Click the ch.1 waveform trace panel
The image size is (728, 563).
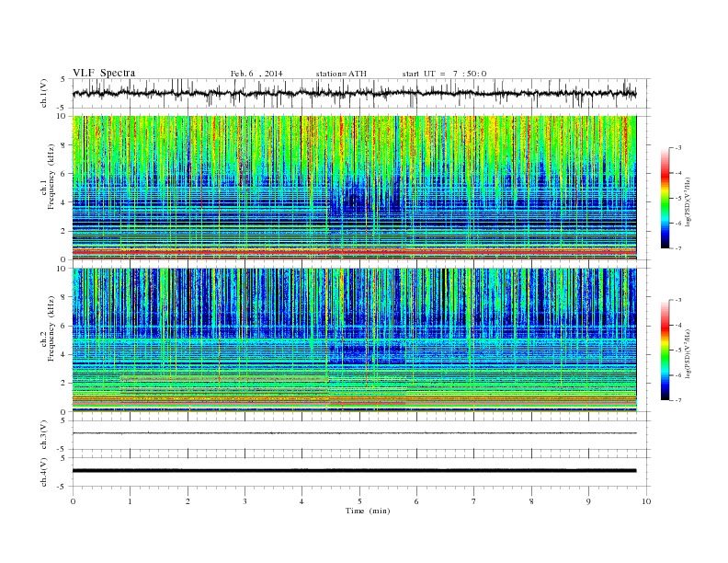tap(361, 93)
